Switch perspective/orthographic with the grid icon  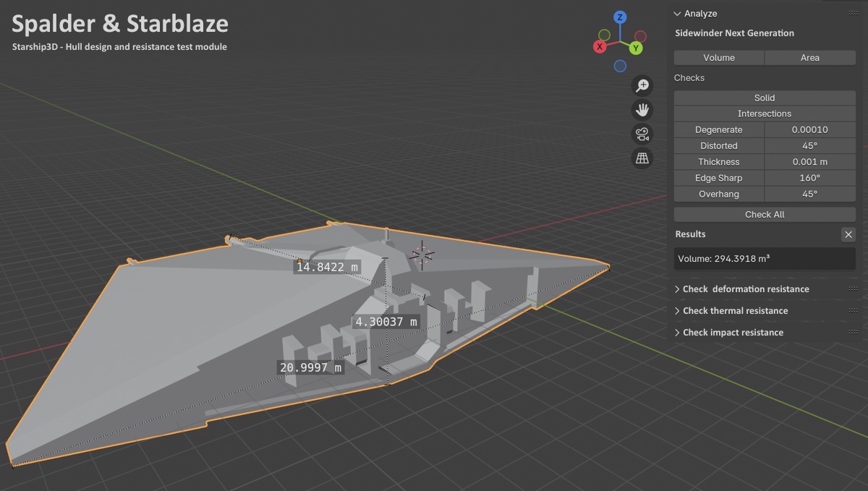(x=642, y=158)
